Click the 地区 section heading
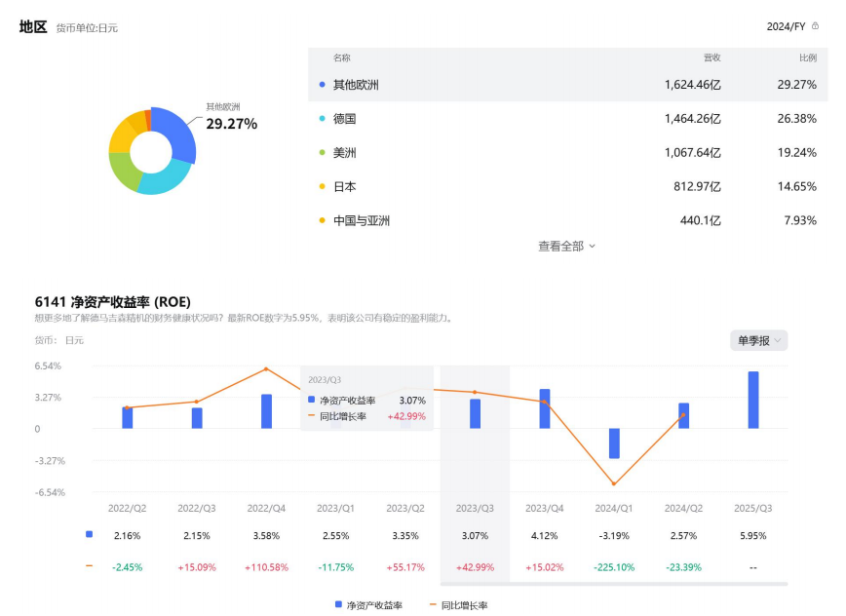Screen dimensions: 846x616 click(33, 27)
